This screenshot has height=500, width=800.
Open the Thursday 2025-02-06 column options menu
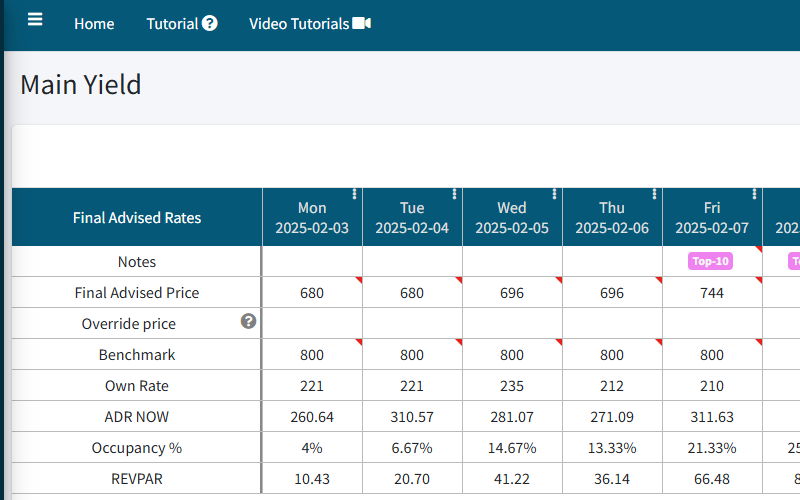(x=655, y=194)
